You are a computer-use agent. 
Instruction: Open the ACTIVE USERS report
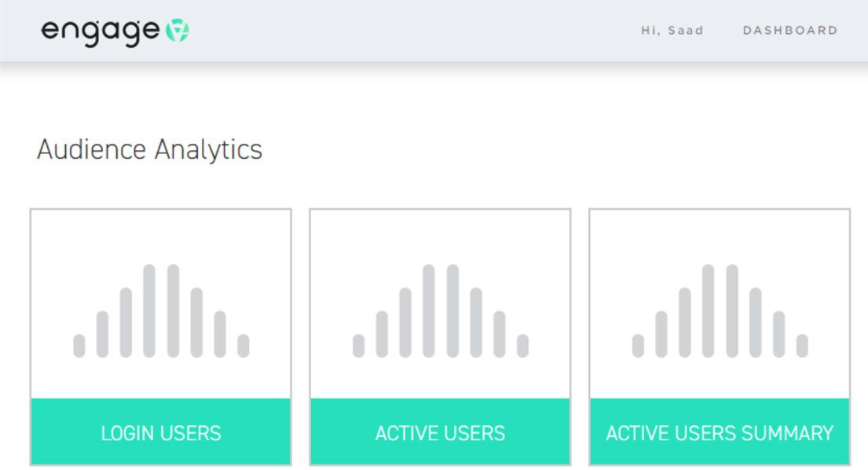[441, 431]
